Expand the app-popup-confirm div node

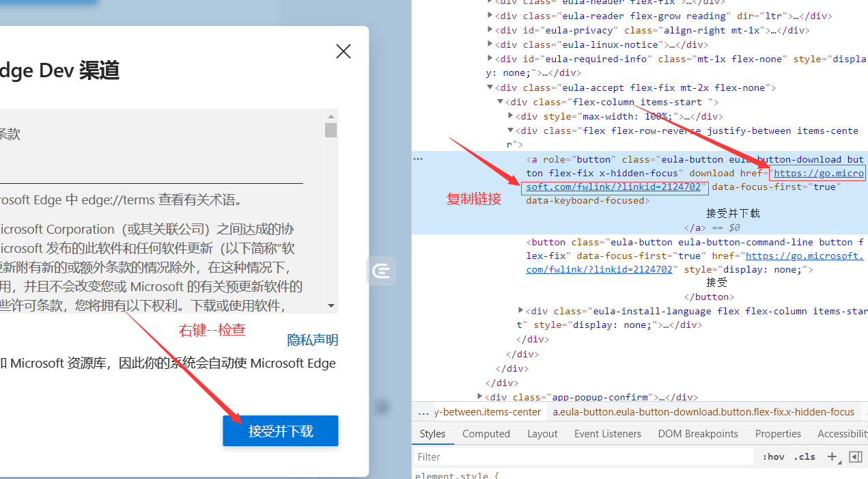(x=480, y=396)
